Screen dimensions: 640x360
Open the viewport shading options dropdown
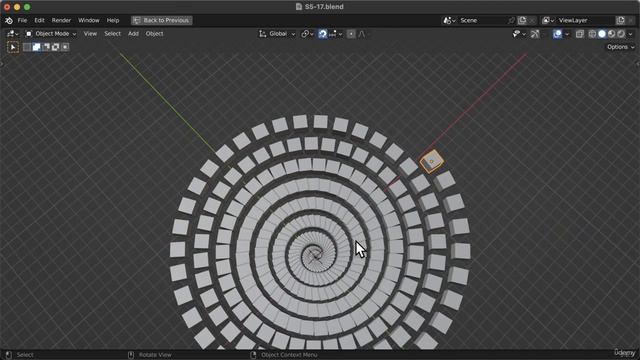(631, 34)
